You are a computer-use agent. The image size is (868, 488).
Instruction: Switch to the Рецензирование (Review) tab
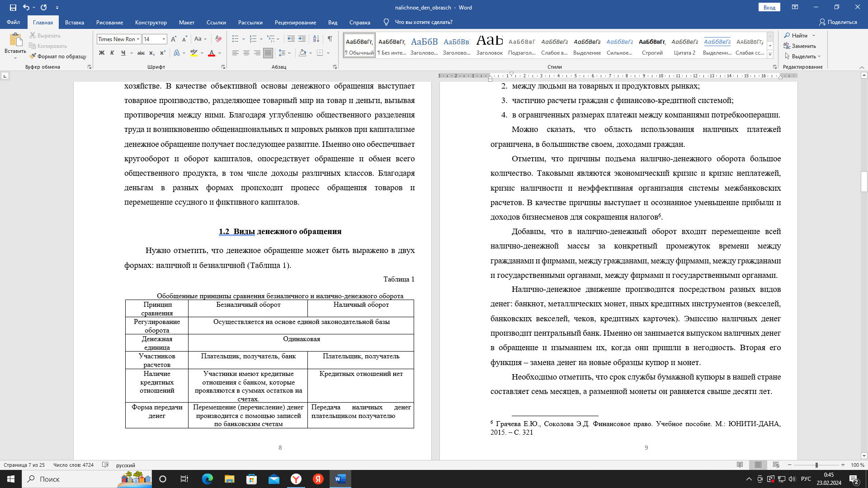[295, 22]
